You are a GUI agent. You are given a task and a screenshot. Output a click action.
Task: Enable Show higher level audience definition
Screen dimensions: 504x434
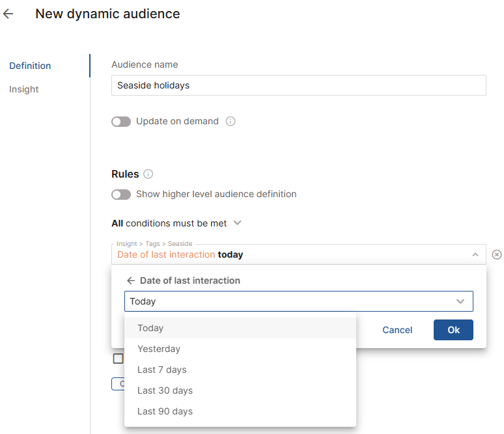tap(121, 195)
